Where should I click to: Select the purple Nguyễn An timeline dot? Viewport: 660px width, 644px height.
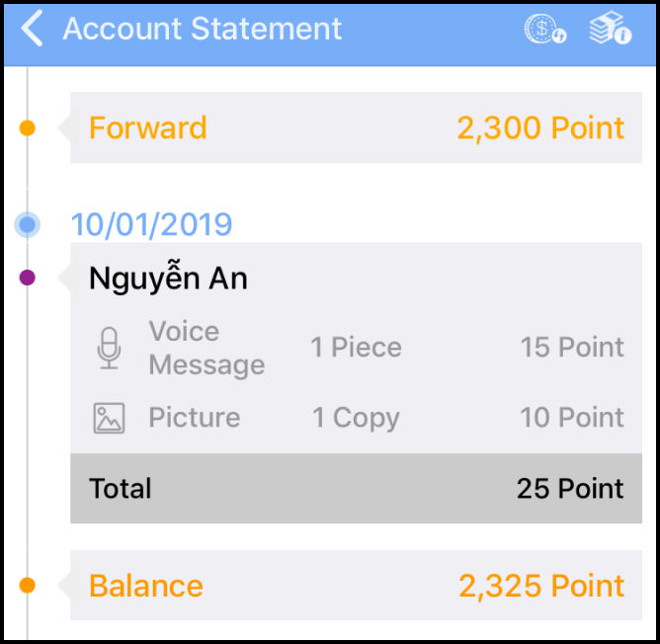coord(28,278)
